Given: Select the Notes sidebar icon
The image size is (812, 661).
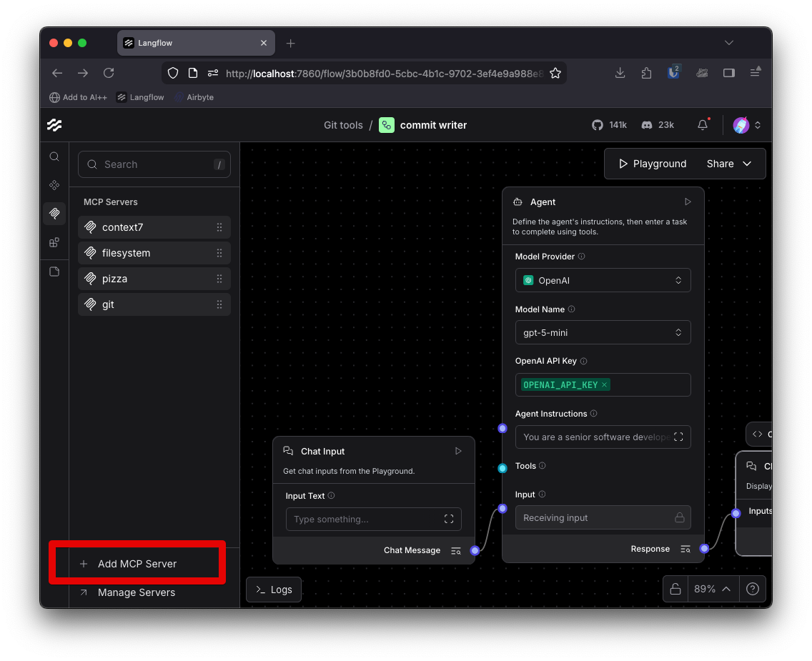Looking at the screenshot, I should click(x=54, y=271).
